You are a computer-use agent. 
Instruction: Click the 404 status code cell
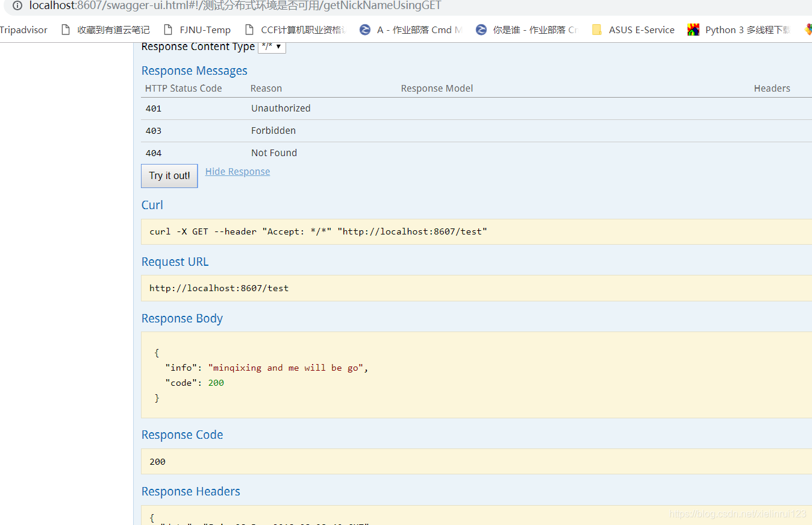[154, 153]
